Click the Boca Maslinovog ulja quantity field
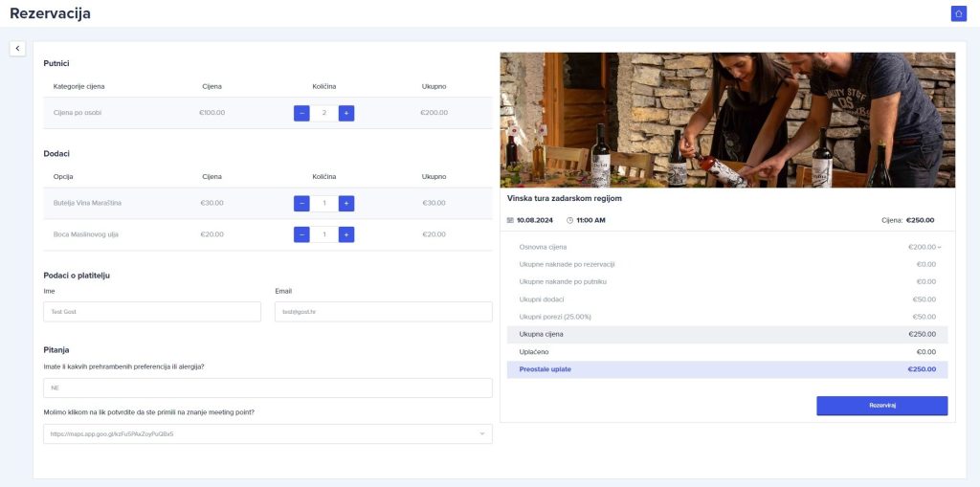This screenshot has width=980, height=487. point(324,234)
